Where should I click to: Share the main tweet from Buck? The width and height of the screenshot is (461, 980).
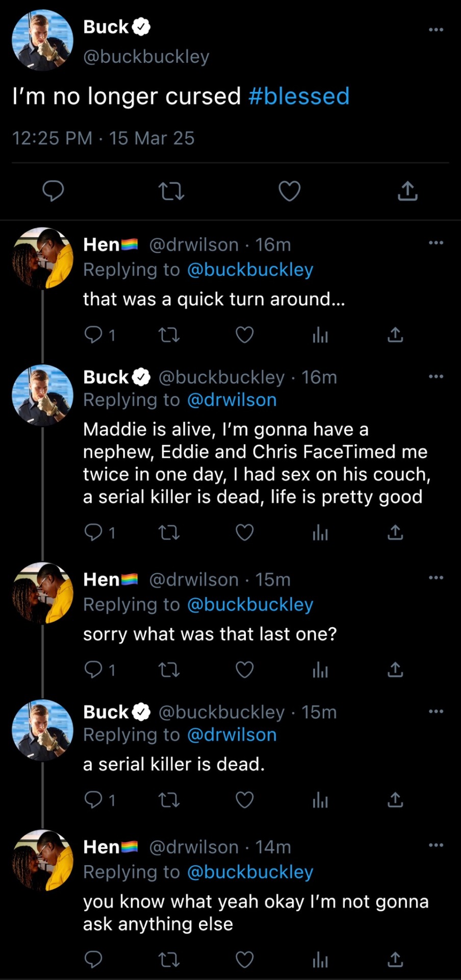tap(407, 191)
